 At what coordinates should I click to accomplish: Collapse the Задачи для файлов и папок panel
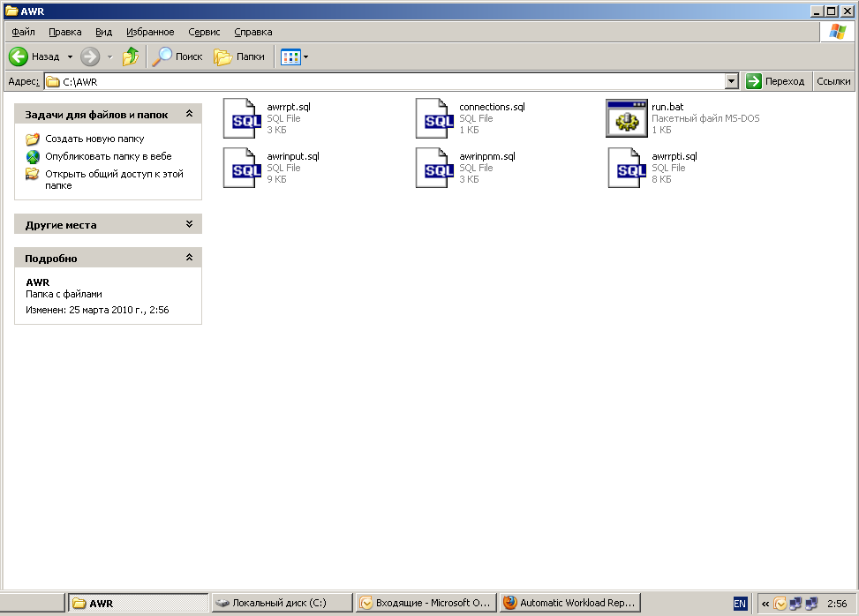tap(189, 115)
